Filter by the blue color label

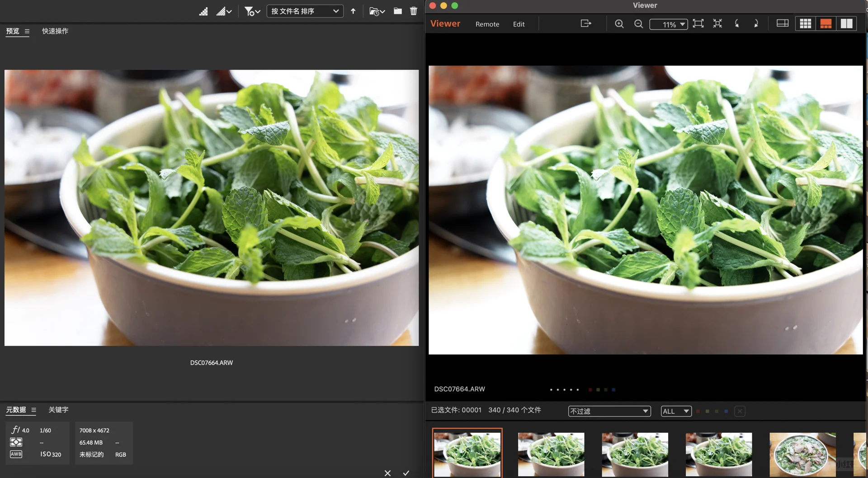pos(726,411)
